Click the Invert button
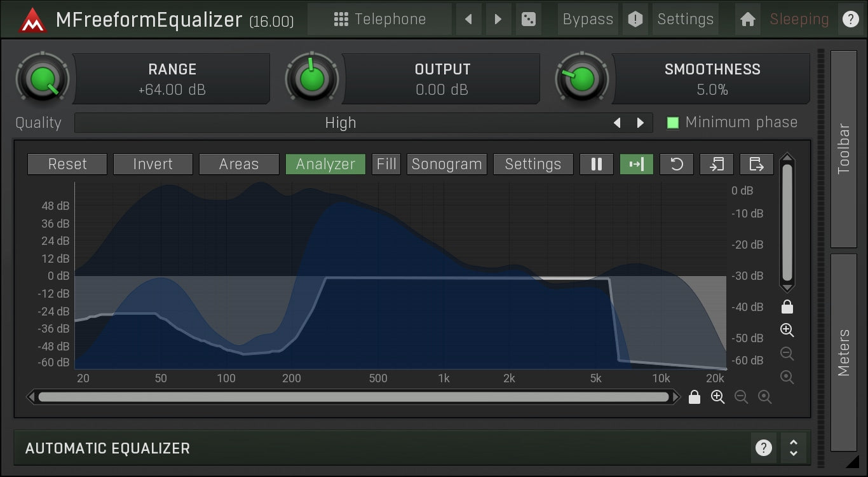The height and width of the screenshot is (477, 868). (x=153, y=164)
